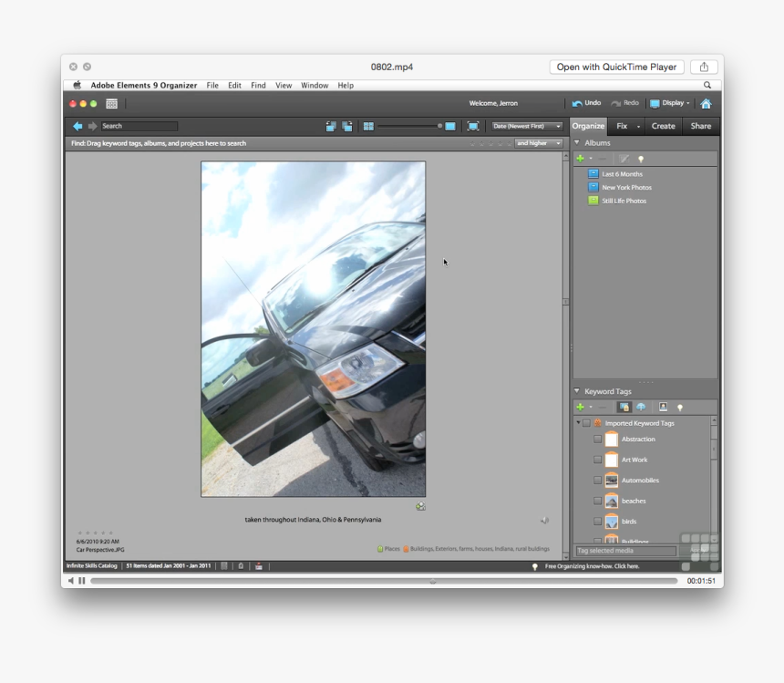Click the keyword tag lock icon
This screenshot has height=683, width=784.
pyautogui.click(x=624, y=407)
